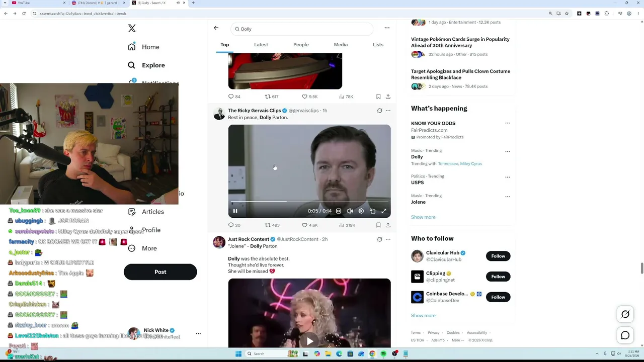Bookmark this page with the star icon
This screenshot has width=644, height=362.
pos(567,14)
